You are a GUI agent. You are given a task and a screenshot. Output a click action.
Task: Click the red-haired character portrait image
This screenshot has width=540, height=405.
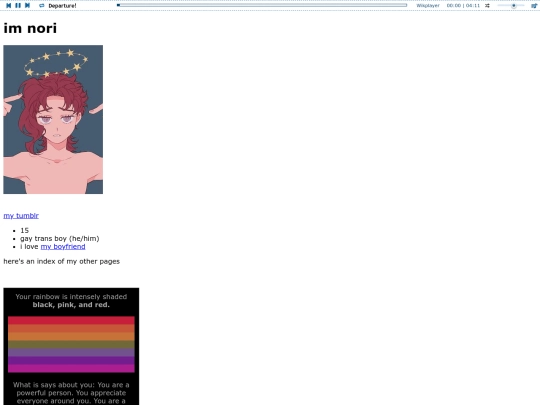click(x=53, y=120)
